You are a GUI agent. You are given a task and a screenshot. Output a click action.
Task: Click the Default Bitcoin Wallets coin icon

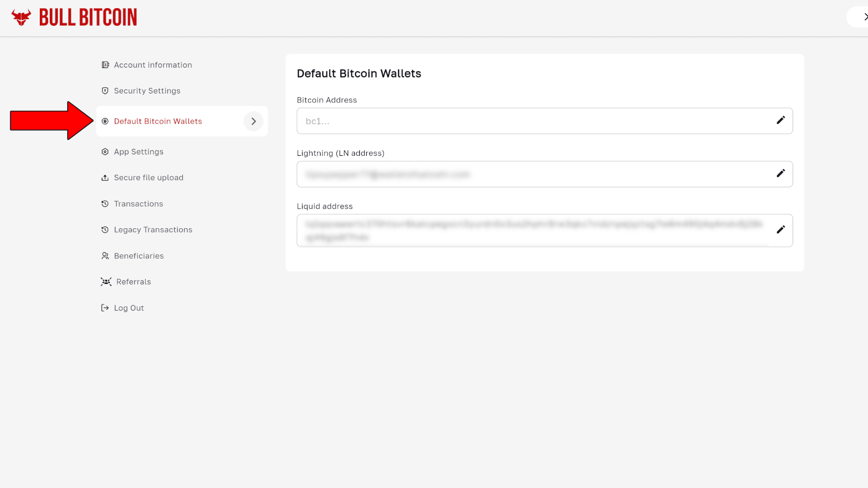(x=105, y=121)
